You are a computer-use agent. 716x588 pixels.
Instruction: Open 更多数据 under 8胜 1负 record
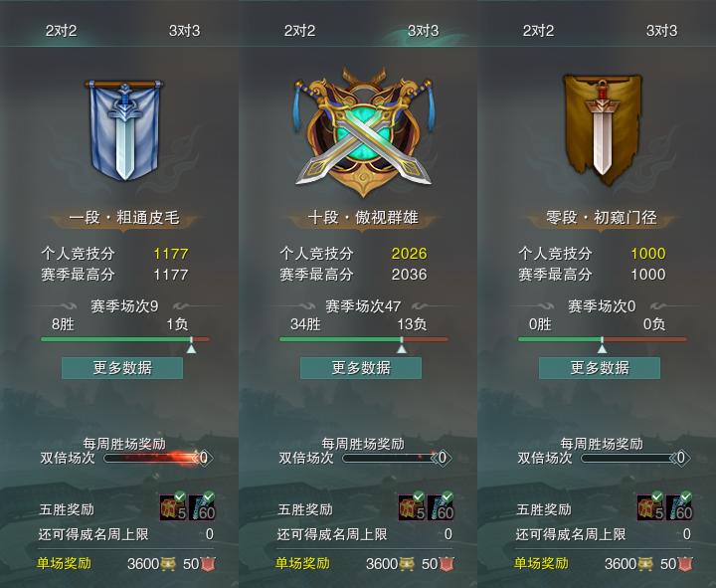click(122, 368)
